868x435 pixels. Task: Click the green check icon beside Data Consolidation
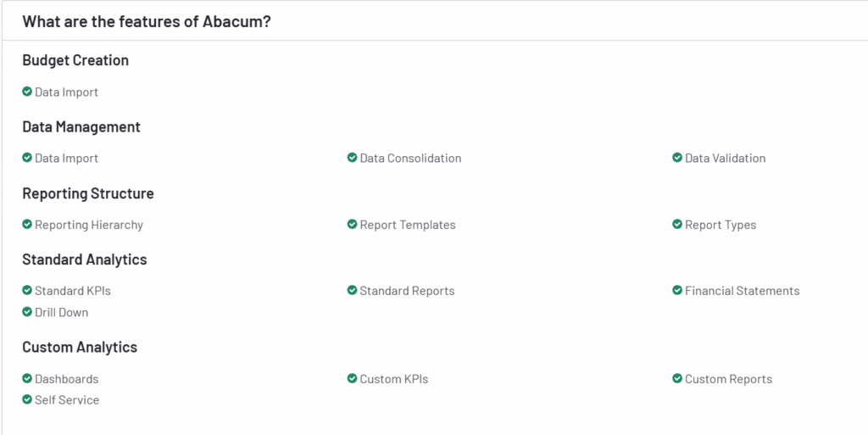click(352, 158)
